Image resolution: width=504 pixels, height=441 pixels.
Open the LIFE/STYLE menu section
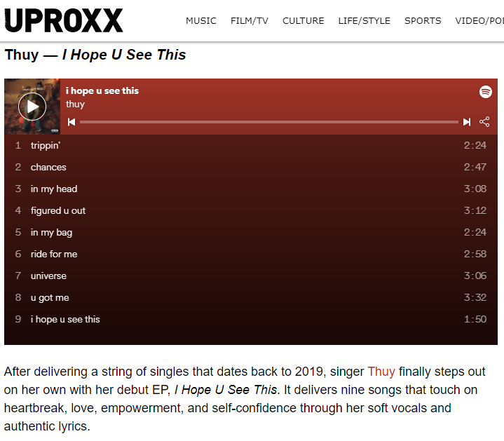click(365, 21)
